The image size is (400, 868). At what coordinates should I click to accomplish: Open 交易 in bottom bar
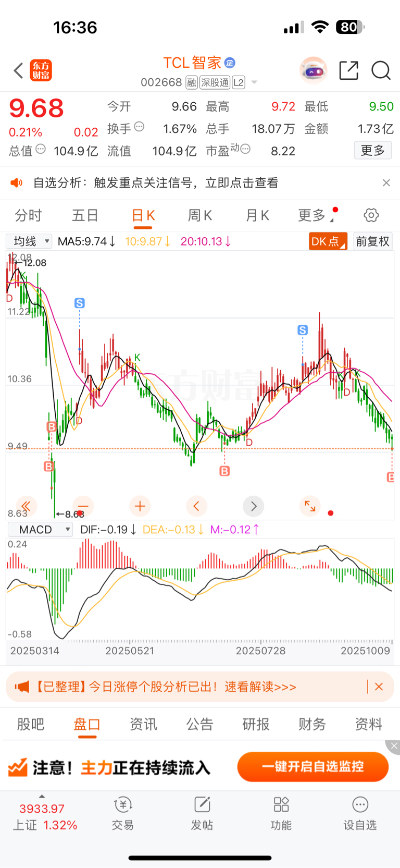(123, 814)
